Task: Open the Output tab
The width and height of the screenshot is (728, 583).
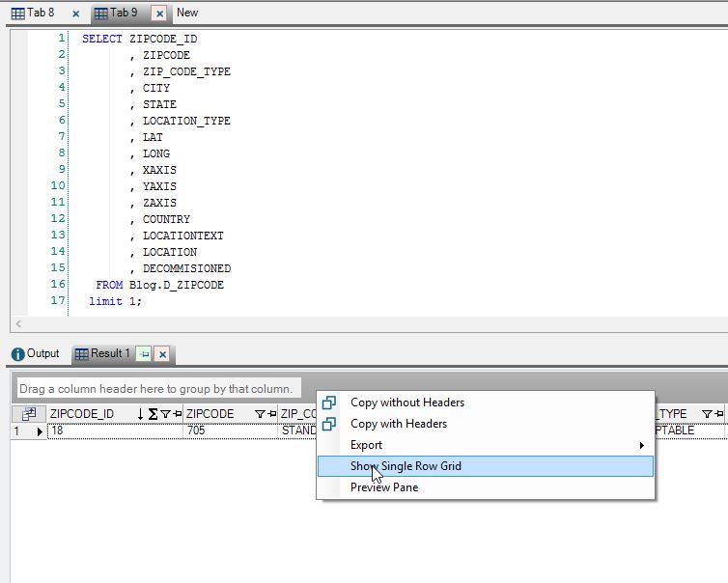Action: click(36, 353)
